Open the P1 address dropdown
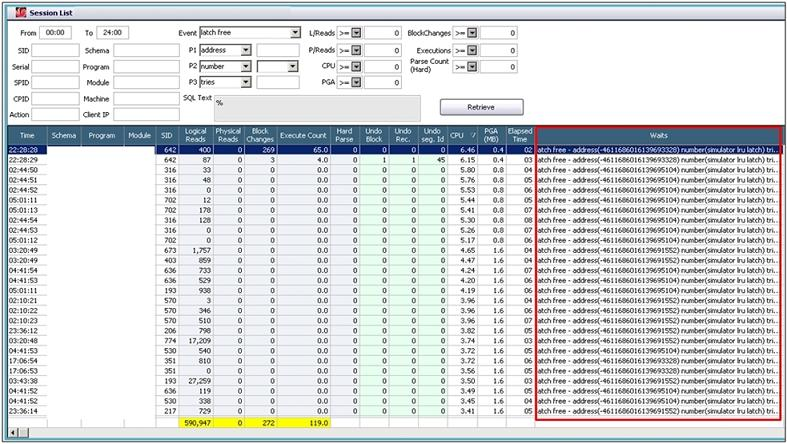This screenshot has height=444, width=787. click(246, 50)
